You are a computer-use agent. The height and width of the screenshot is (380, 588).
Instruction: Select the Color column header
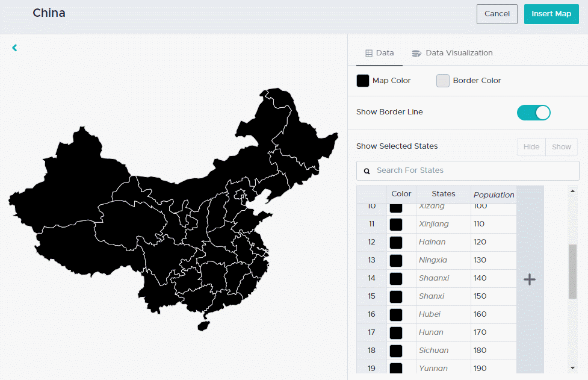point(401,195)
